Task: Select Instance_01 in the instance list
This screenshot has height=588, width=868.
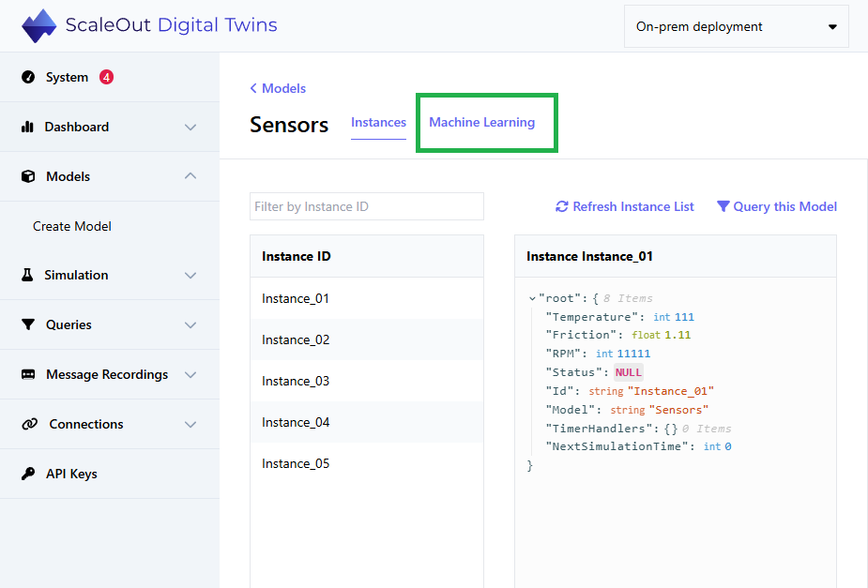Action: [x=367, y=298]
